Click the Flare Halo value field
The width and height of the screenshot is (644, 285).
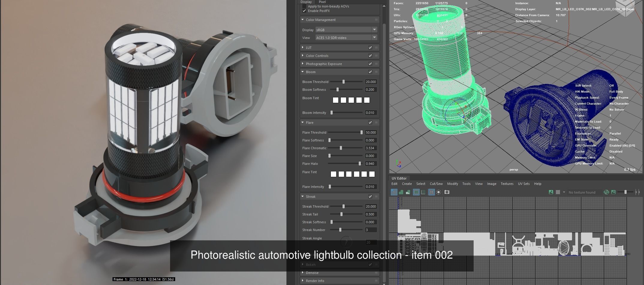coord(371,164)
